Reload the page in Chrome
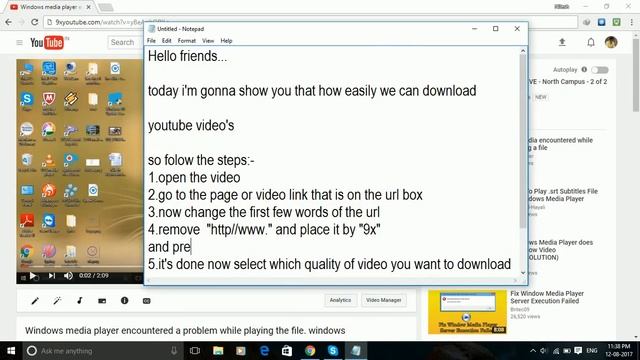This screenshot has width=640, height=360. (34, 22)
